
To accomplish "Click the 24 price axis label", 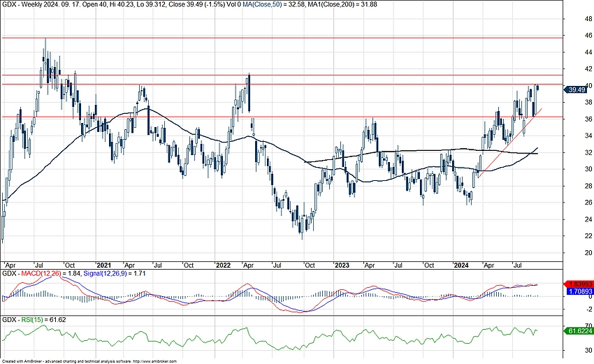I will [588, 219].
